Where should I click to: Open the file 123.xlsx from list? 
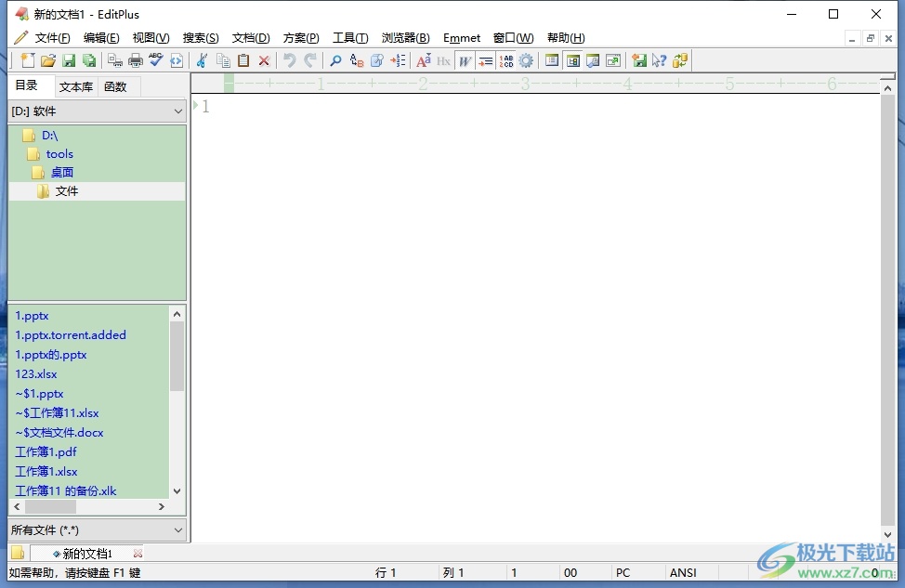click(x=36, y=374)
